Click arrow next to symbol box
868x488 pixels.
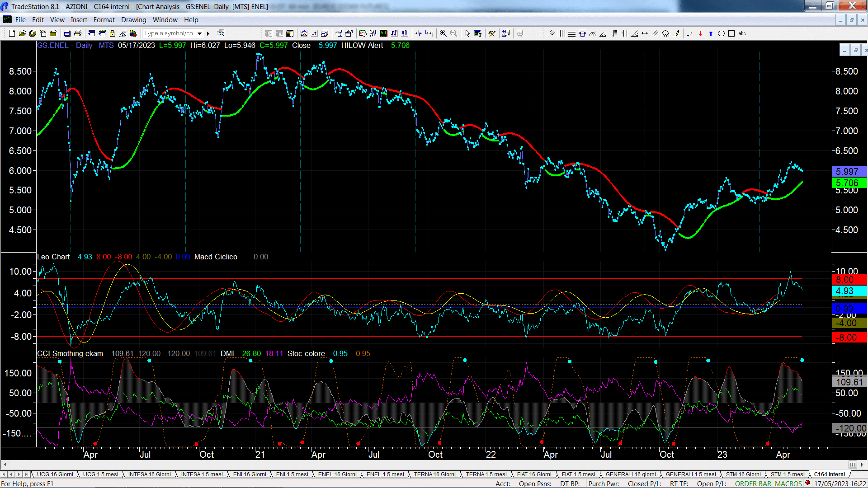click(208, 33)
